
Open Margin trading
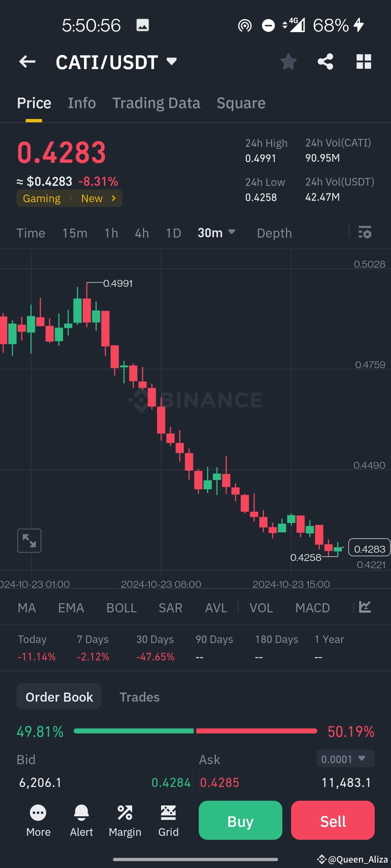[125, 820]
